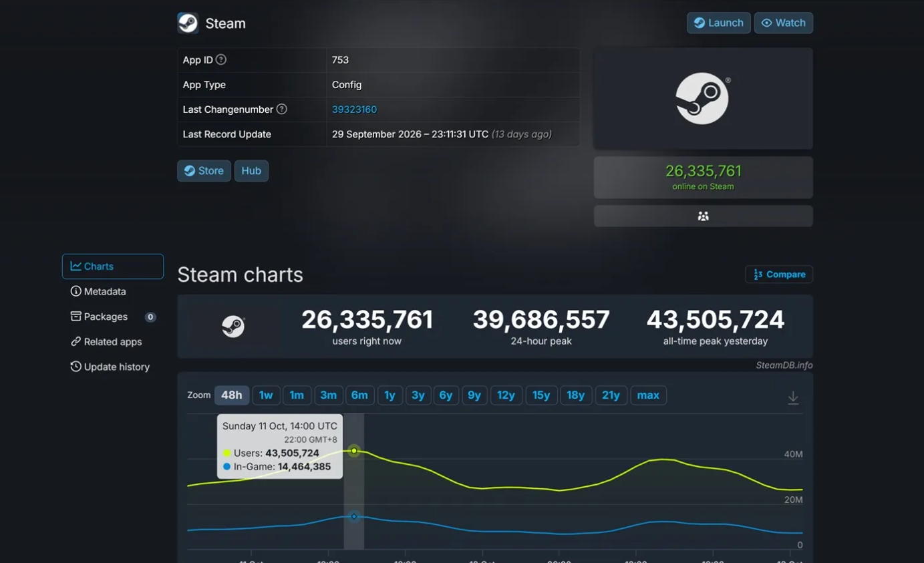Open changenumber 39323160 link

[x=354, y=110]
